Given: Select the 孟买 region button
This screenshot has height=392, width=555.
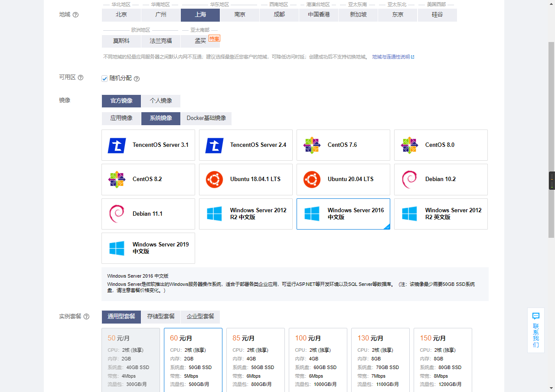Looking at the screenshot, I should [200, 41].
